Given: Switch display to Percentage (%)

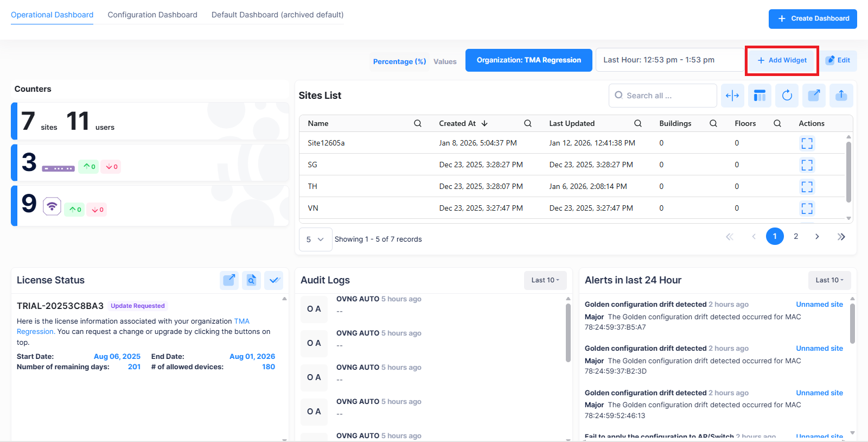Looking at the screenshot, I should tap(399, 62).
